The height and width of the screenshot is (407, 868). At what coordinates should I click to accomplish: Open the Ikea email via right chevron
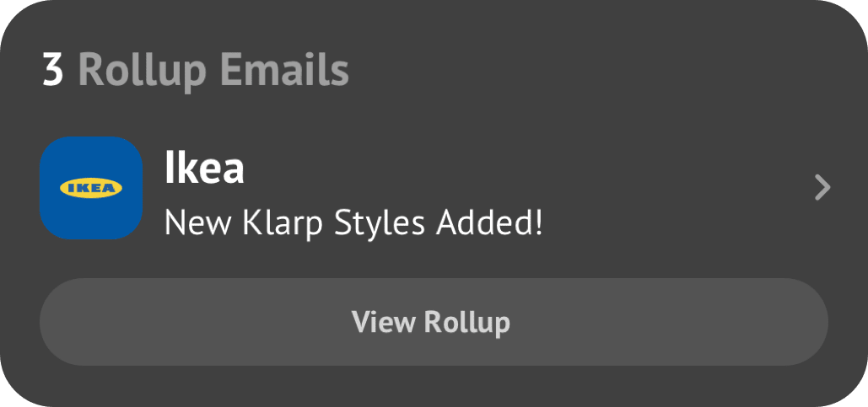(822, 188)
